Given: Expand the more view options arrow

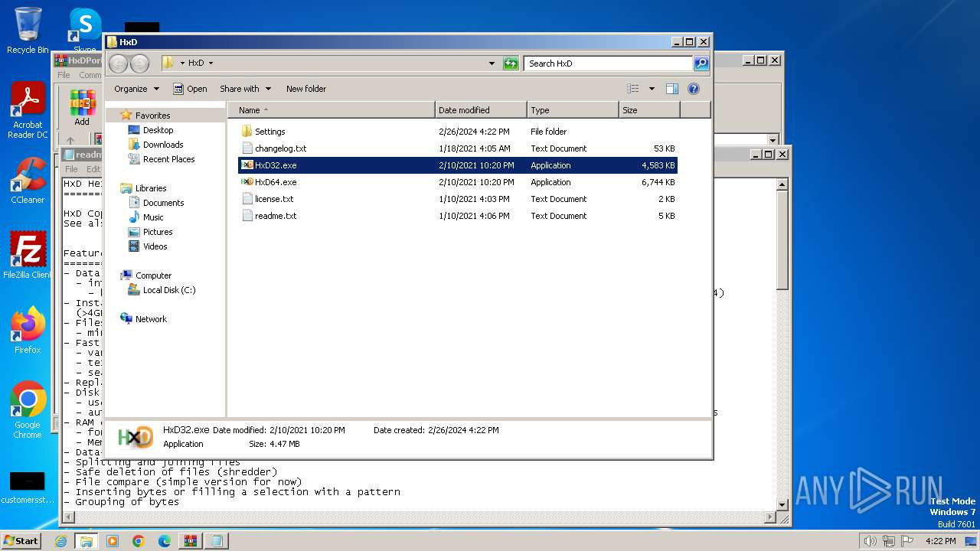Looking at the screenshot, I should pos(652,89).
